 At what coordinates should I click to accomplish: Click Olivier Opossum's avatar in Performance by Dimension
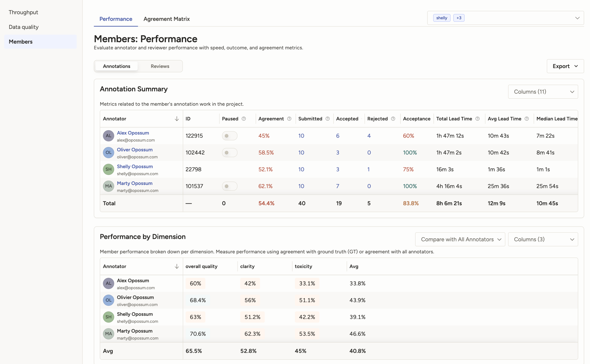pos(108,300)
